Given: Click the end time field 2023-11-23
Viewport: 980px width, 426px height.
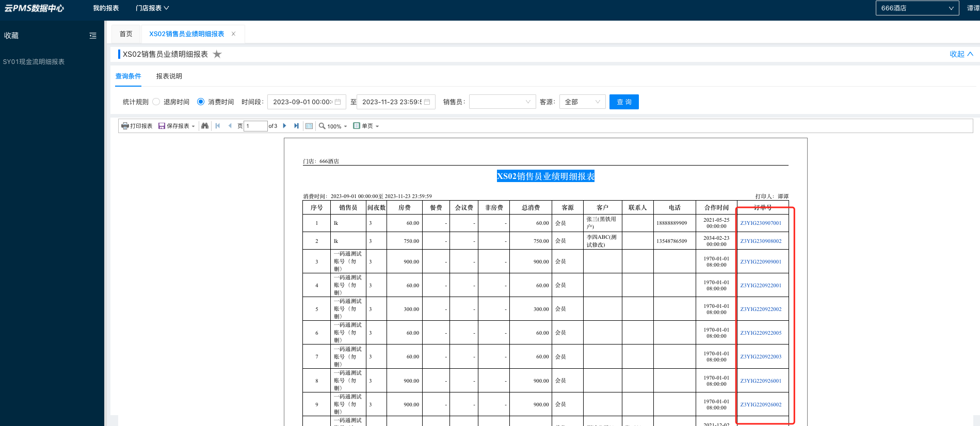Looking at the screenshot, I should (396, 102).
